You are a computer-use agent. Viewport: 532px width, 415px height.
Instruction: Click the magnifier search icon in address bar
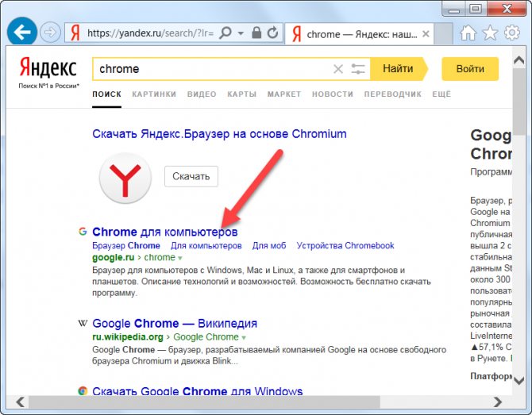pos(226,33)
